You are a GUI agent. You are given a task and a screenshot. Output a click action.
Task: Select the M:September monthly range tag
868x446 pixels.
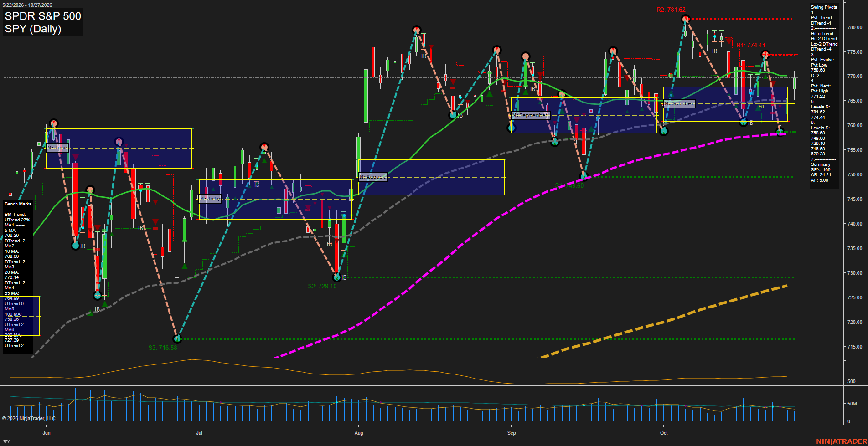(531, 115)
